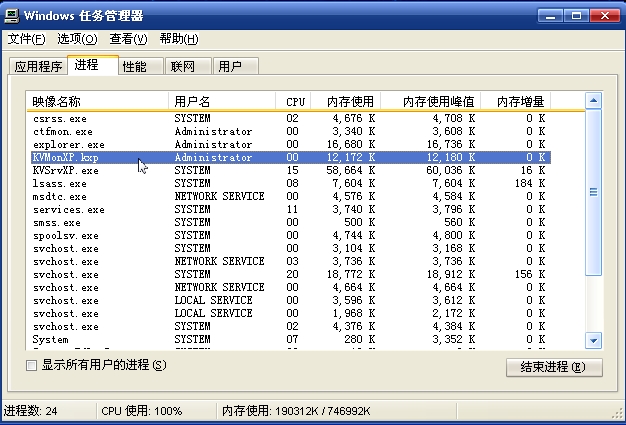
Task: Select the System process row
Action: tap(289, 339)
